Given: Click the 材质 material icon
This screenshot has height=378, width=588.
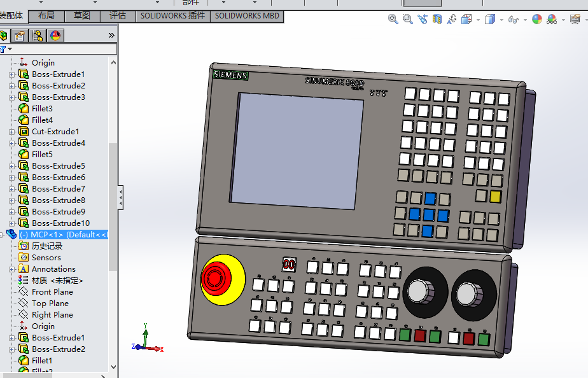Looking at the screenshot, I should click(x=24, y=280).
